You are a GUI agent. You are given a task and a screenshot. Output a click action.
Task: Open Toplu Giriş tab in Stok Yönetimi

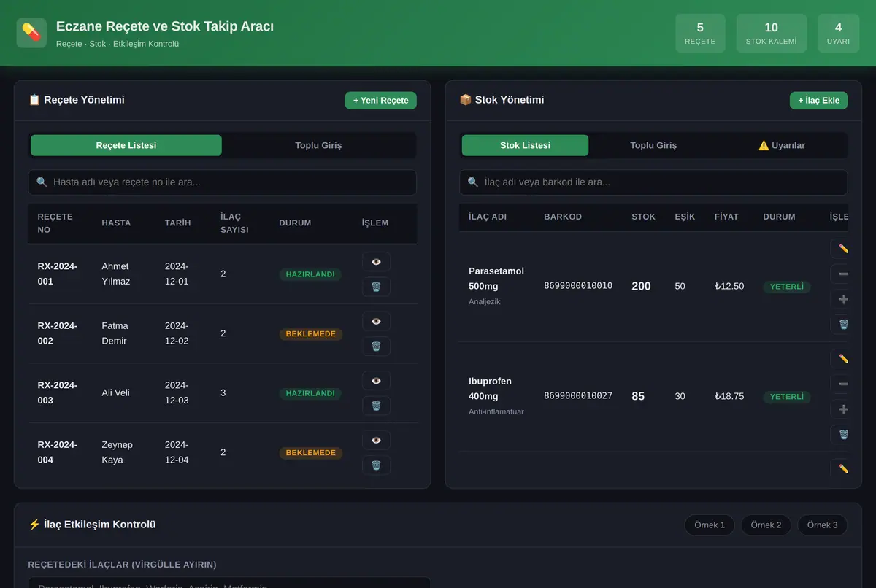653,145
